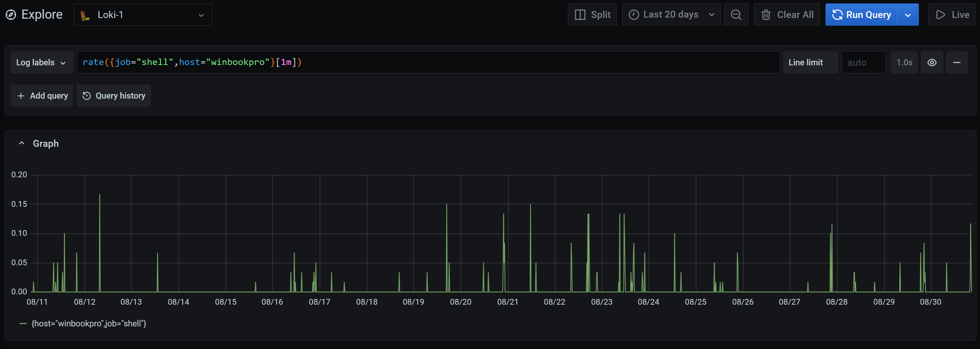Open the Last 20 days time picker

click(671, 15)
